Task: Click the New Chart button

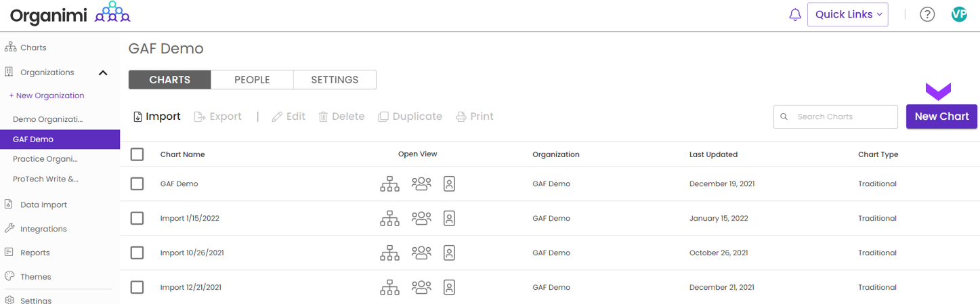Action: pyautogui.click(x=941, y=116)
